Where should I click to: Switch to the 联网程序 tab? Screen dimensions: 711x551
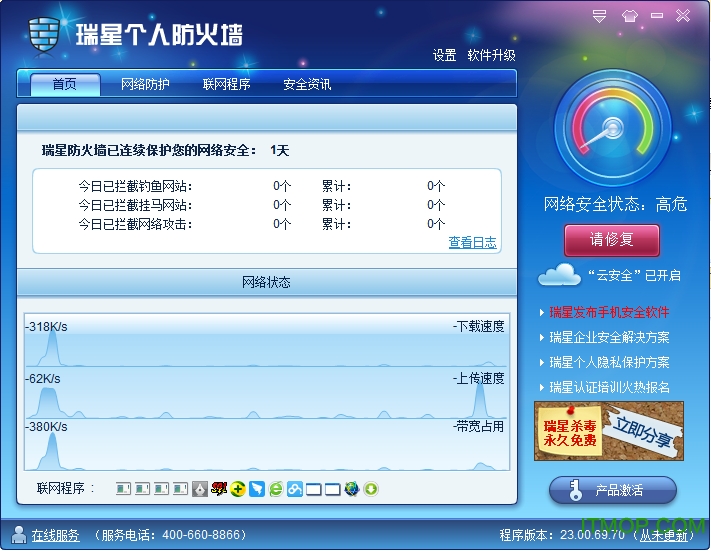coord(226,84)
